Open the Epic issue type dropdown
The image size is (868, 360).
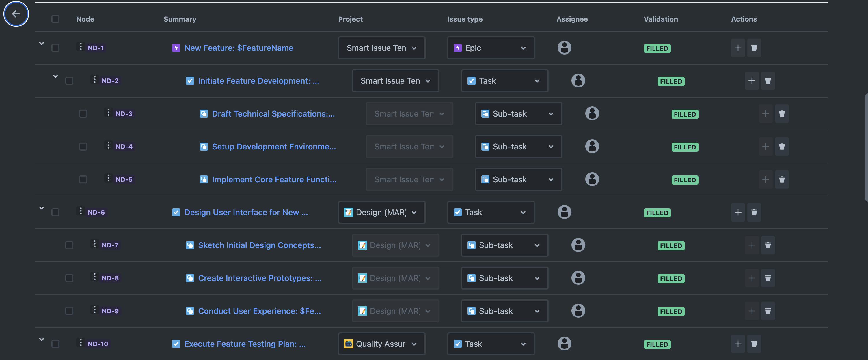pos(490,48)
